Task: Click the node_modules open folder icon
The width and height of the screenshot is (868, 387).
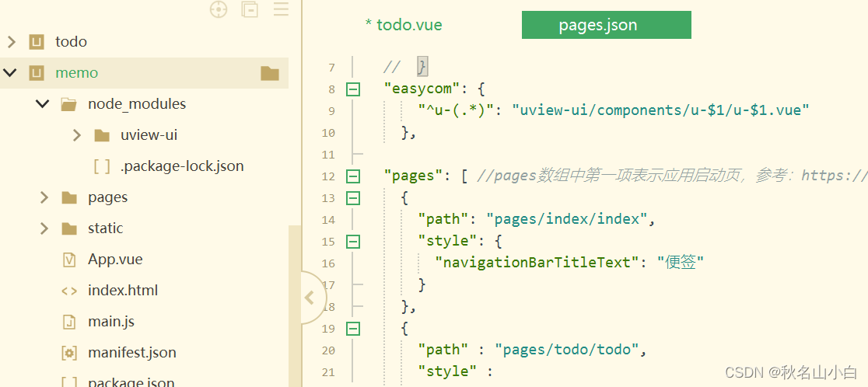Action: point(68,104)
